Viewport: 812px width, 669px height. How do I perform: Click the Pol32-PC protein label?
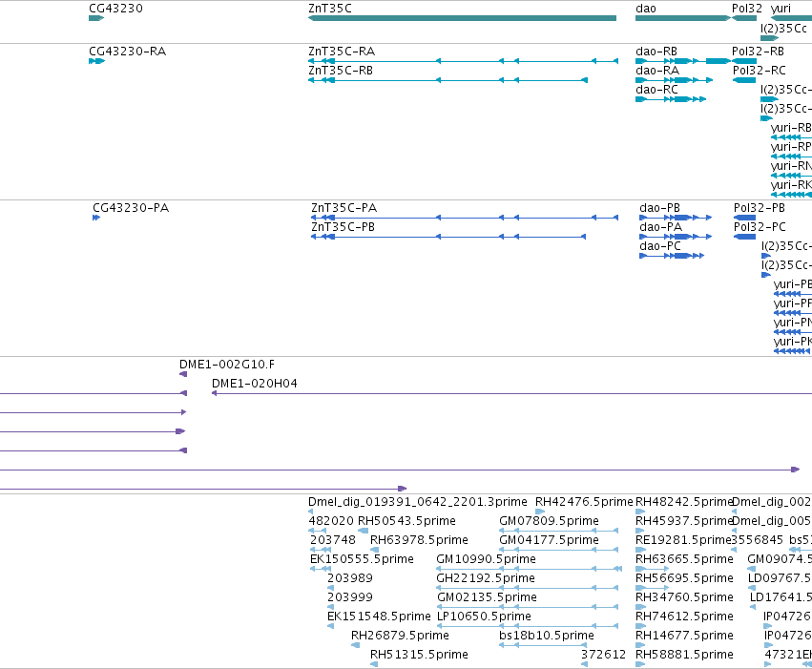click(x=760, y=227)
